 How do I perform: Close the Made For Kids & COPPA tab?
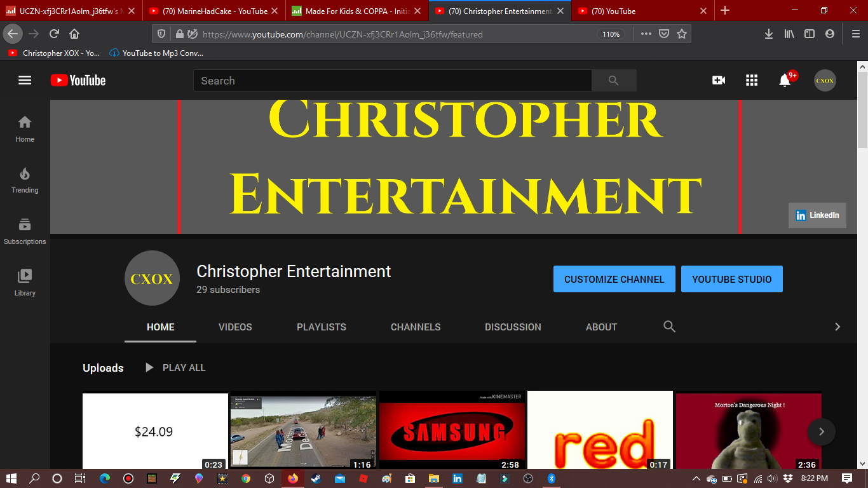(417, 11)
